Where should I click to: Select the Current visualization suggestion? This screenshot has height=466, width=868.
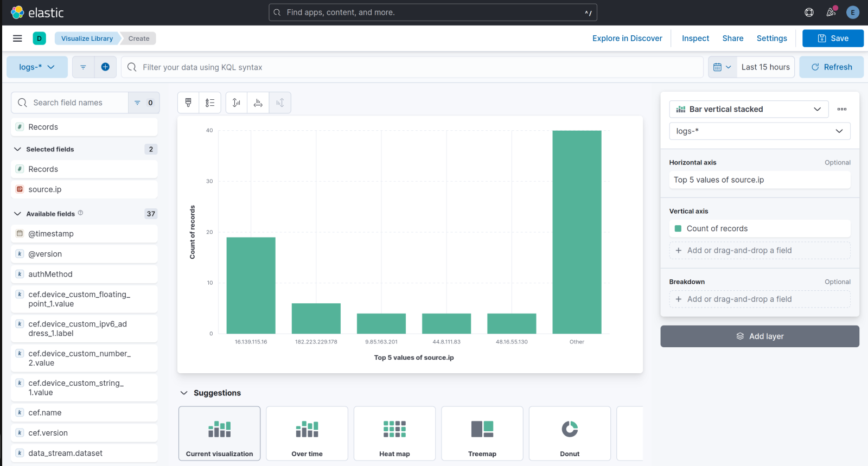(219, 433)
